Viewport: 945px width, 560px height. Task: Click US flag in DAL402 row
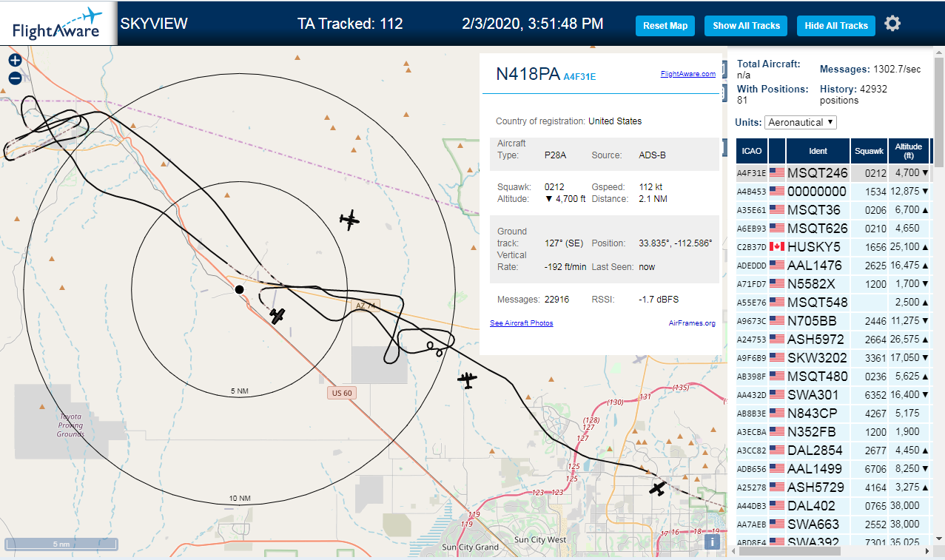777,506
